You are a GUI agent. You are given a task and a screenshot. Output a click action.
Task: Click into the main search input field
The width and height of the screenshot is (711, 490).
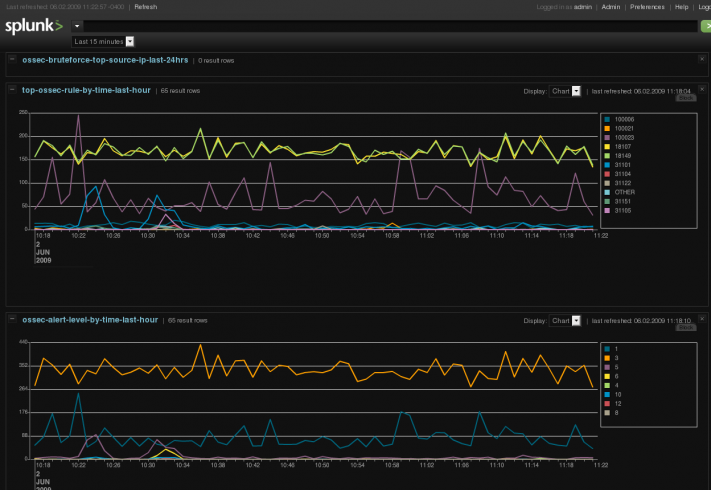tap(390, 26)
